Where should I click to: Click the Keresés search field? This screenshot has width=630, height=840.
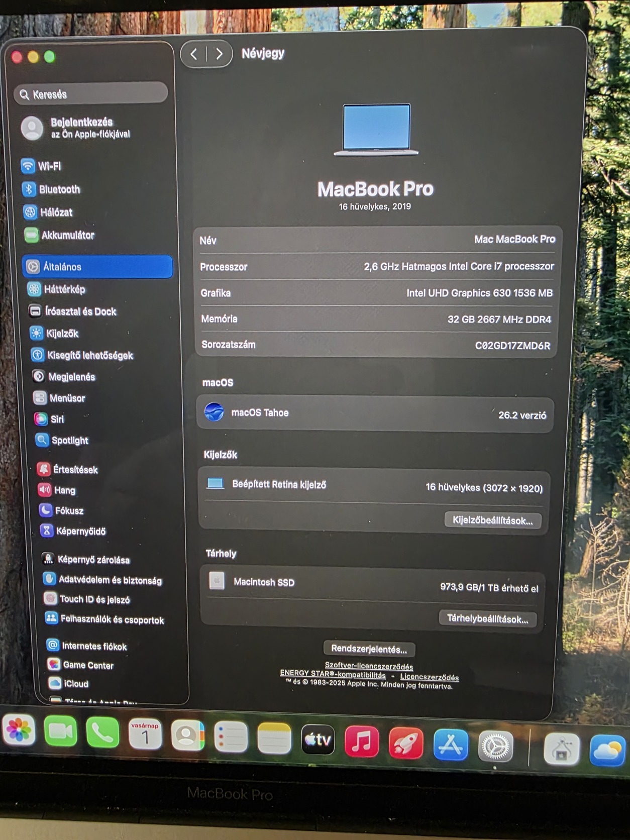91,94
